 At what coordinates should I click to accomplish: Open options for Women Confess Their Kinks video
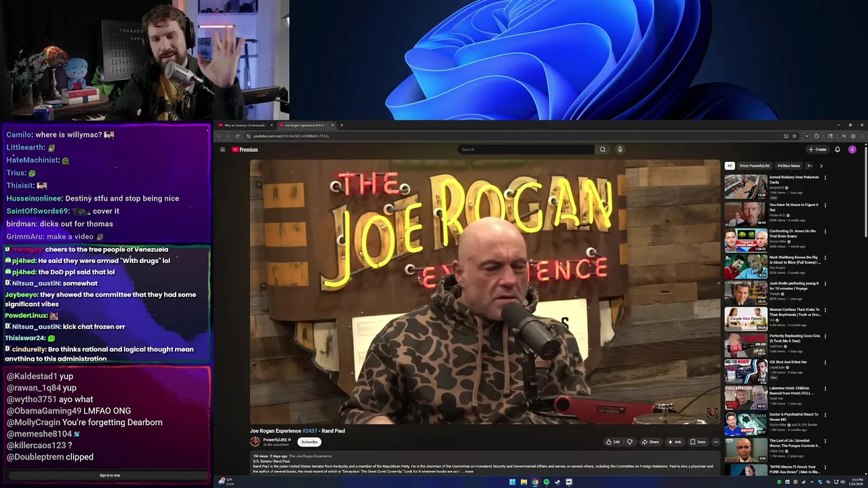pyautogui.click(x=825, y=310)
